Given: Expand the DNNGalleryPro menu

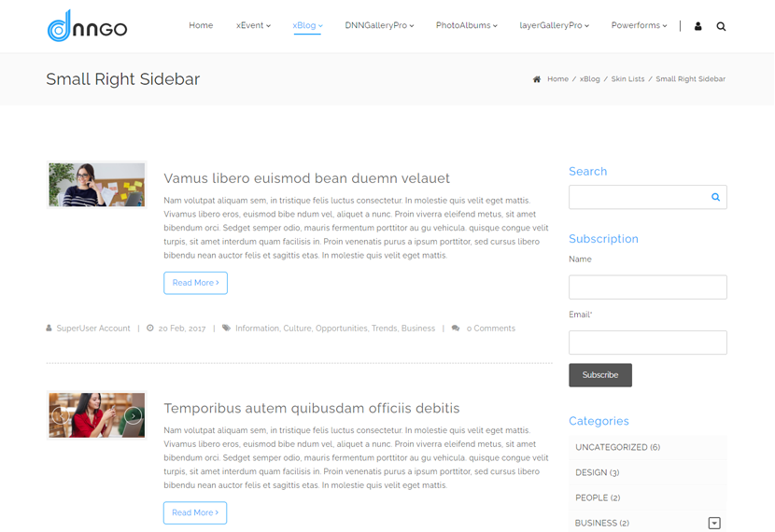Looking at the screenshot, I should (378, 26).
